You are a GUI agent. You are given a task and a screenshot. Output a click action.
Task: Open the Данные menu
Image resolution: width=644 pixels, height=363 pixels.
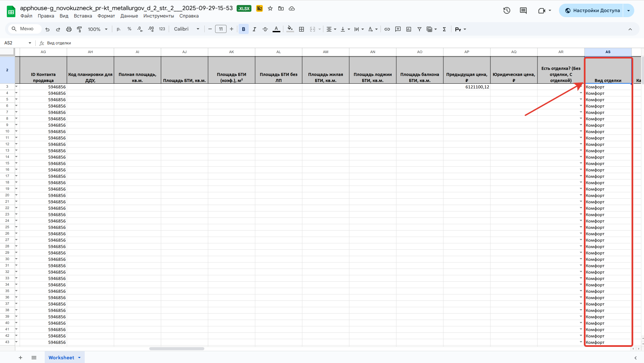click(x=129, y=16)
